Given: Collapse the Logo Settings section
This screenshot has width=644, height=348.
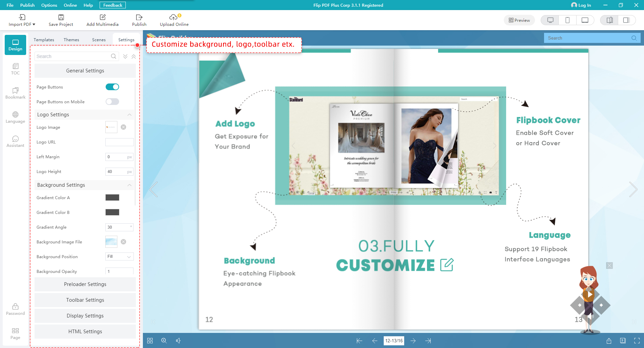Looking at the screenshot, I should pyautogui.click(x=129, y=115).
